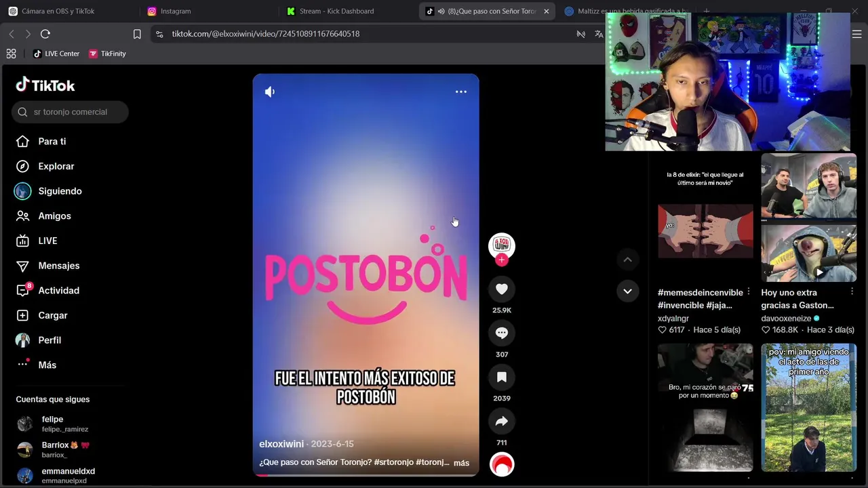Open the video comments

pyautogui.click(x=502, y=333)
